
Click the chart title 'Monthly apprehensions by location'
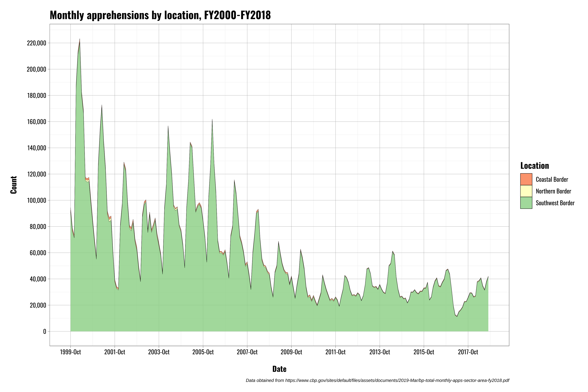[160, 15]
